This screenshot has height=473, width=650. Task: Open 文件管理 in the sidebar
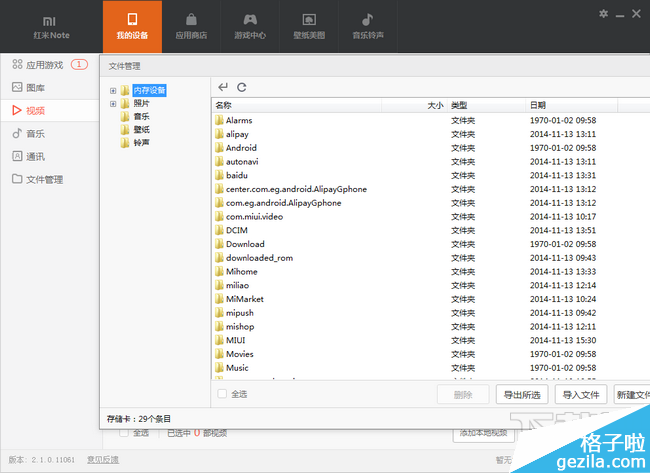click(x=50, y=179)
